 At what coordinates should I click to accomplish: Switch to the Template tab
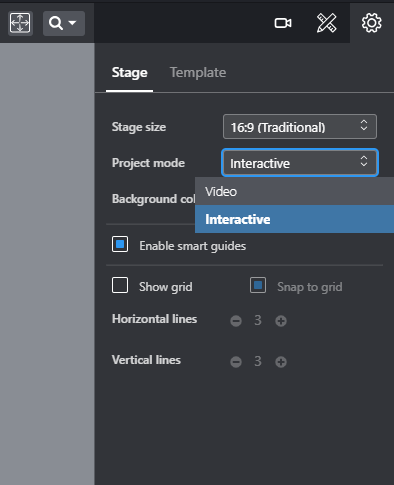click(198, 73)
